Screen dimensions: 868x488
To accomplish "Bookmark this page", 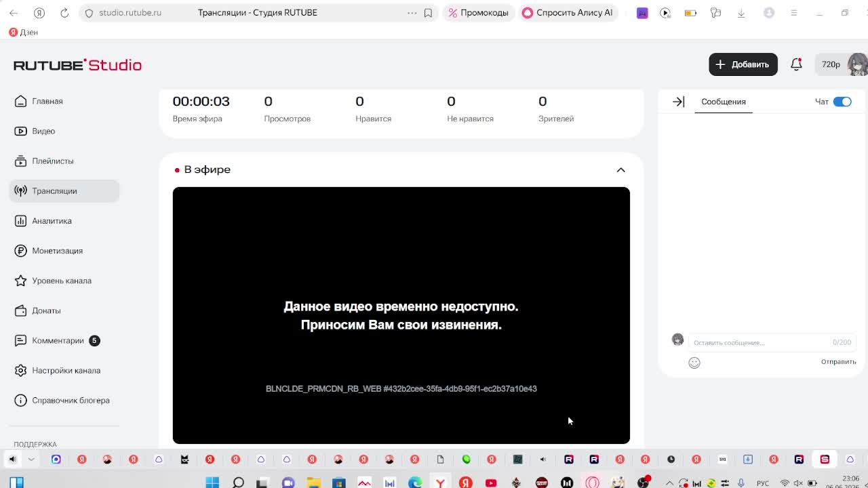I will [428, 13].
